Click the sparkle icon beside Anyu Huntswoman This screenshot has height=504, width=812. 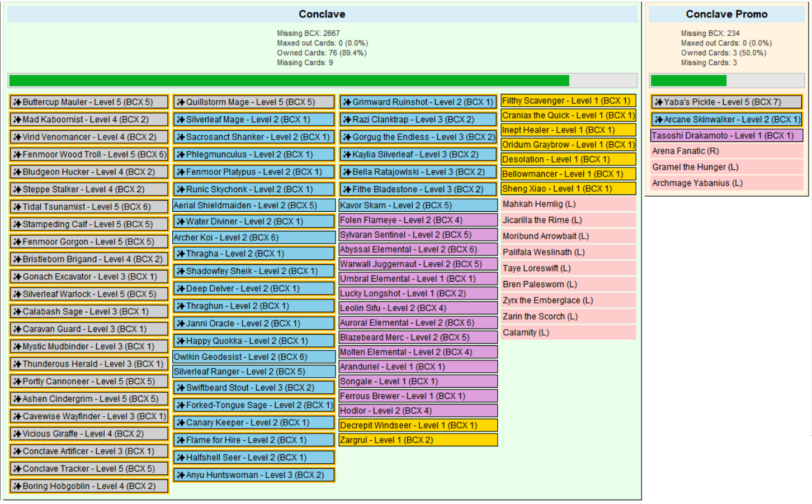tap(181, 475)
